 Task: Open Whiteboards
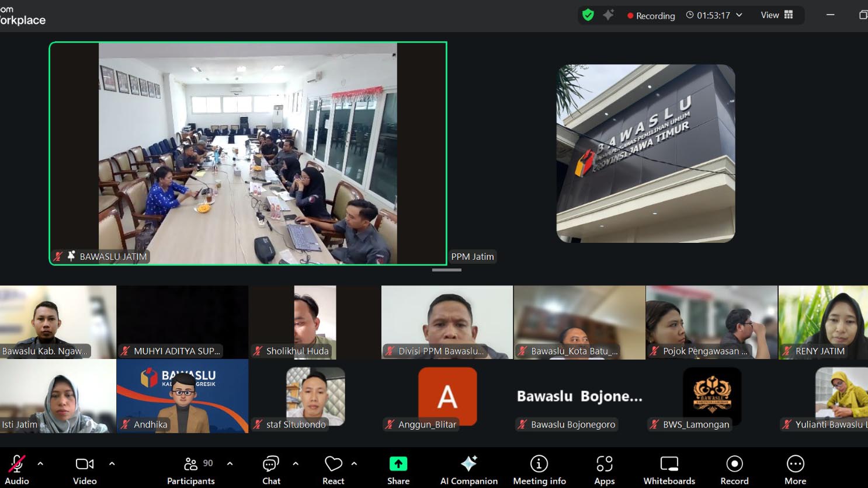(x=669, y=470)
